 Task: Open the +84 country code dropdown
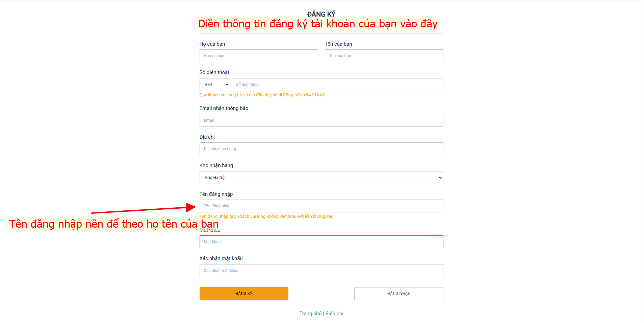[x=214, y=85]
